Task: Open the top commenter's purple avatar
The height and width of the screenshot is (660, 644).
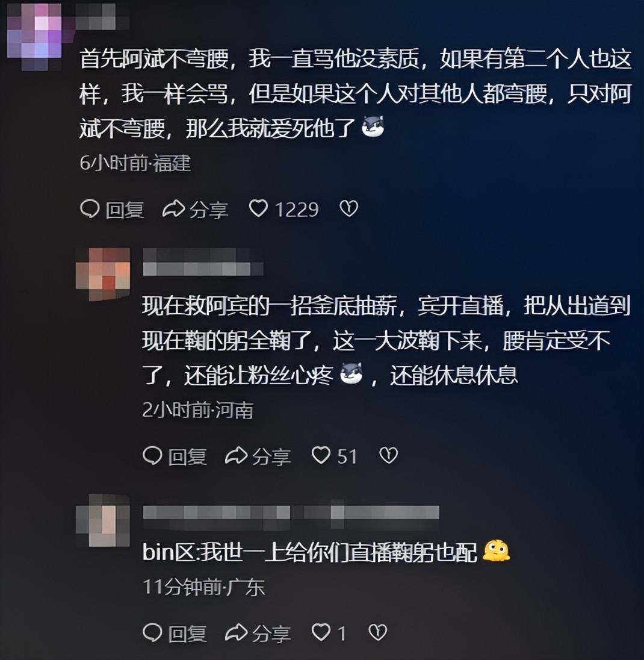Action: click(34, 36)
